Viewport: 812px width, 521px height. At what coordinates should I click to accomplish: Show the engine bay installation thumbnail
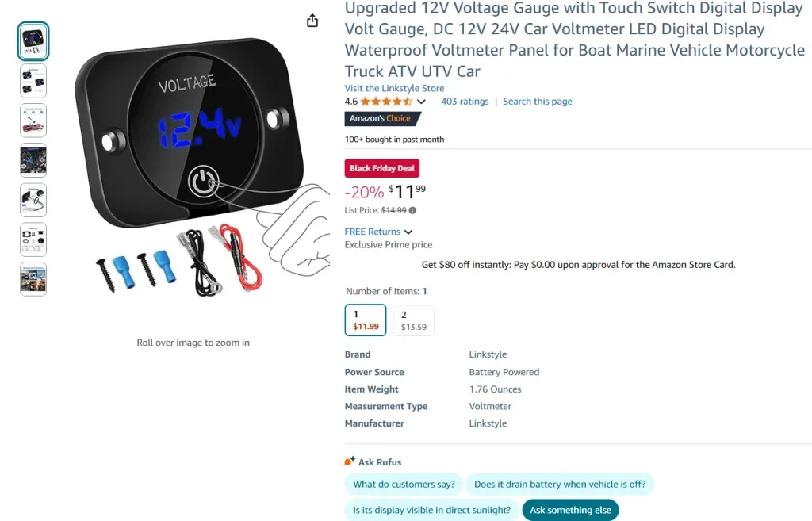pos(33,160)
